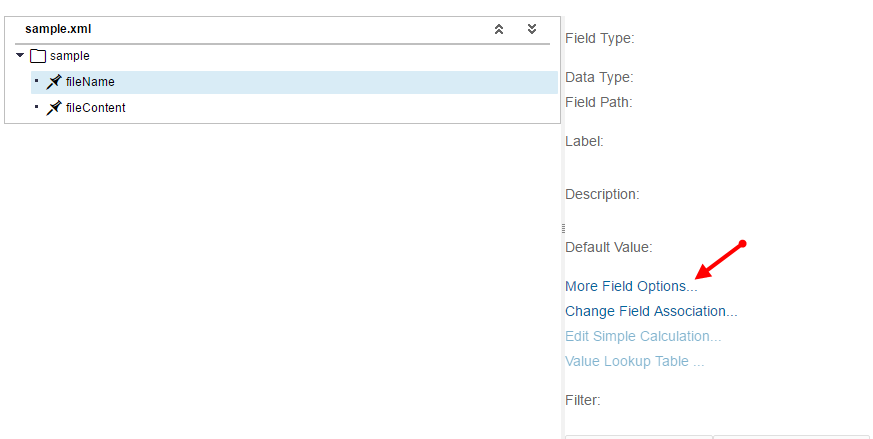Click the bullet marker before fileName

click(x=37, y=81)
